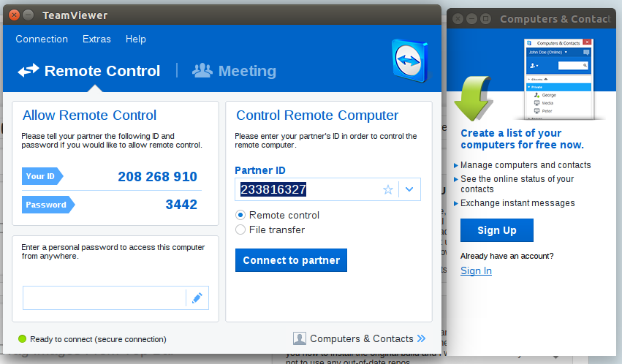622x364 pixels.
Task: Maximize the Computers & Contacts window
Action: tap(485, 18)
